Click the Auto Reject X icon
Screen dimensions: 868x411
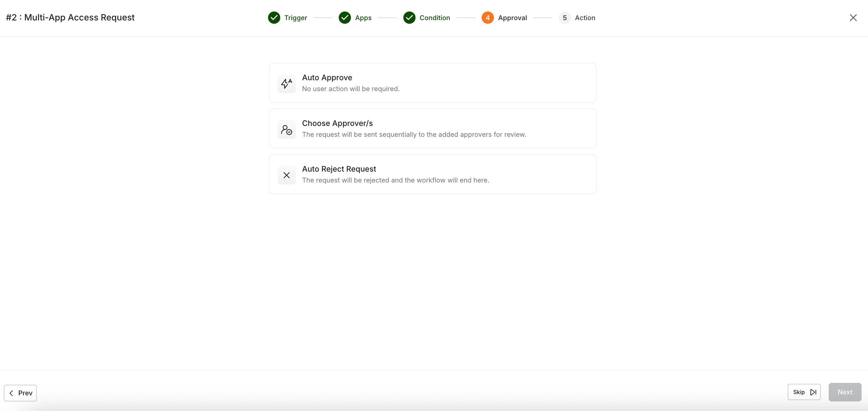pos(287,175)
